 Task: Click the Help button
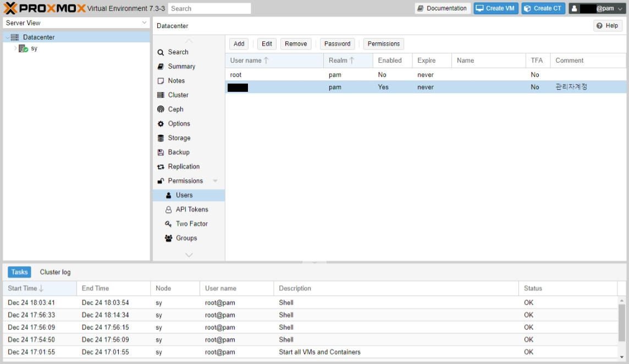point(608,26)
